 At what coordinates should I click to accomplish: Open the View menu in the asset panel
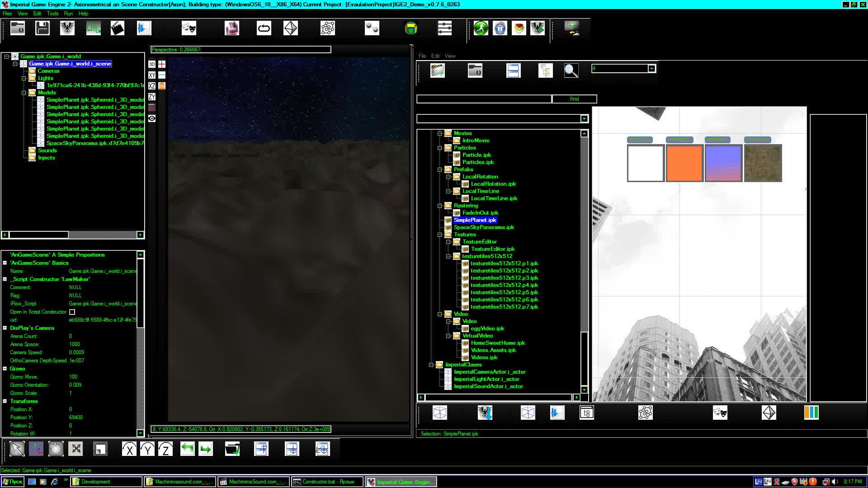449,56
